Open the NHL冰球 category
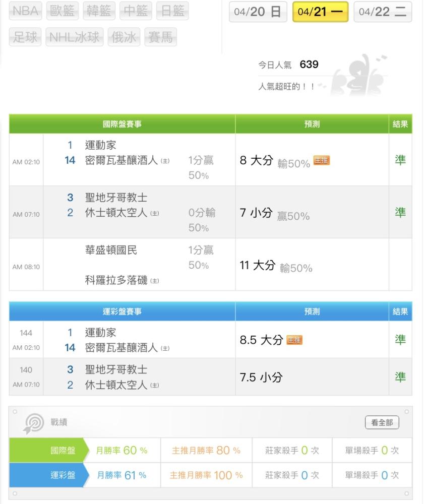This screenshot has height=504, width=428. (75, 37)
